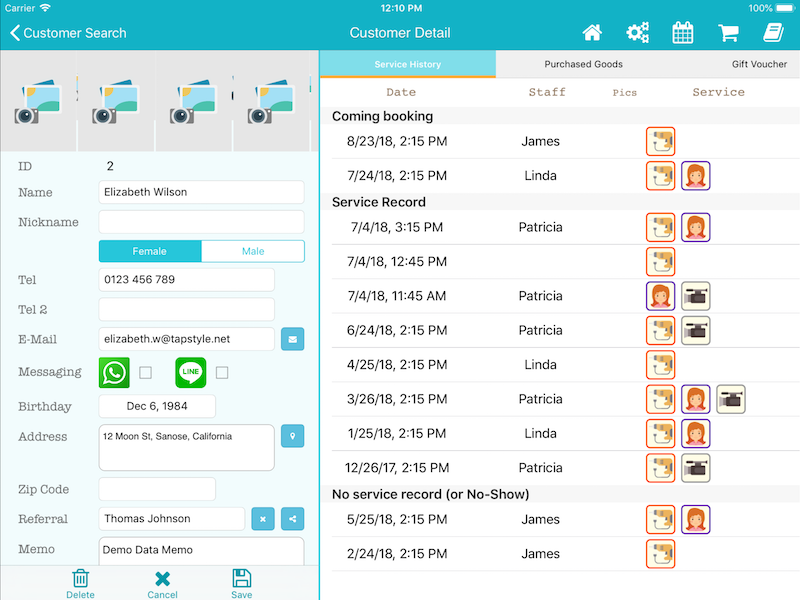Switch to the Gift Voucher tab
Viewport: 800px width, 600px height.
[759, 64]
